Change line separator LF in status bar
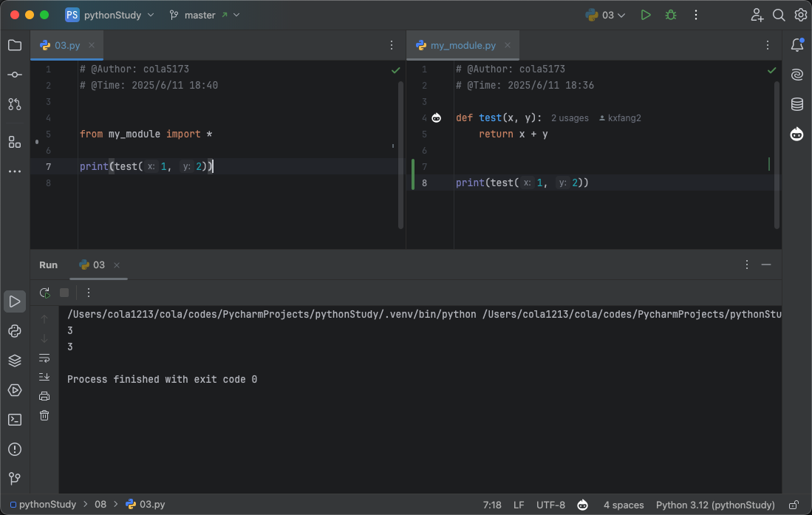The width and height of the screenshot is (812, 515). [519, 505]
